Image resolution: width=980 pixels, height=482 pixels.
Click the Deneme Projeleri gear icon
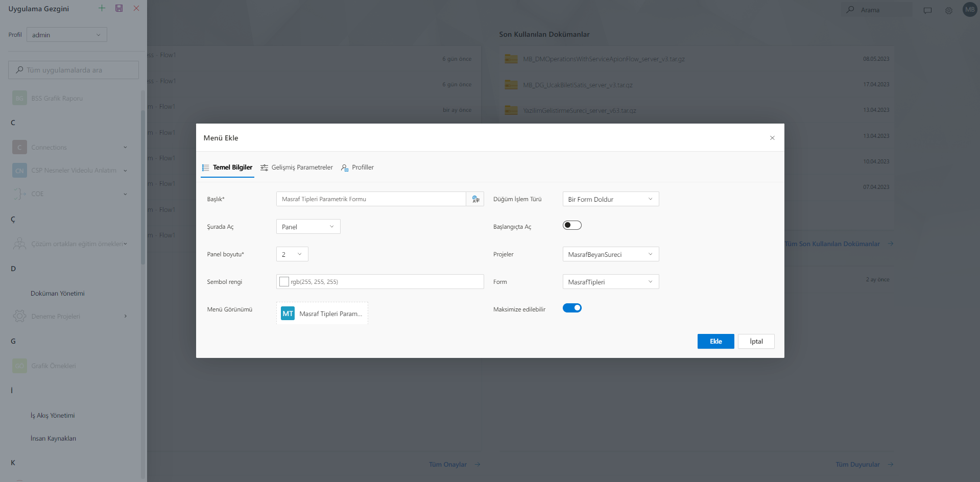19,316
